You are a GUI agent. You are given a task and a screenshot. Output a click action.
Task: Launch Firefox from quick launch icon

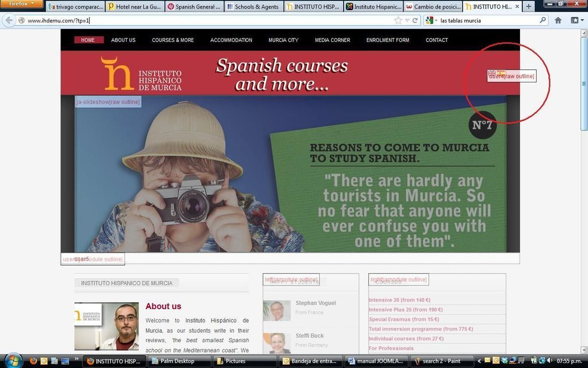[33, 361]
